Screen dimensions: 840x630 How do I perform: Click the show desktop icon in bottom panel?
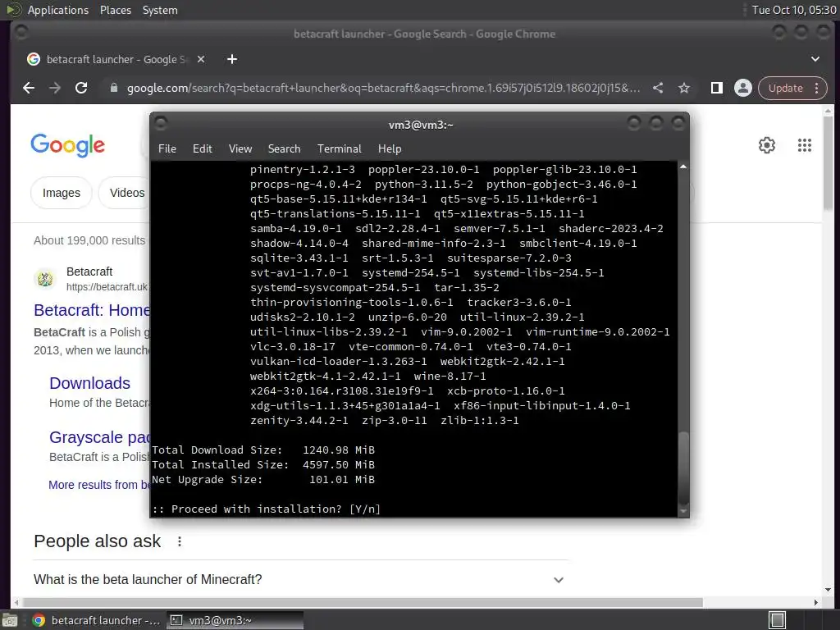coord(10,620)
